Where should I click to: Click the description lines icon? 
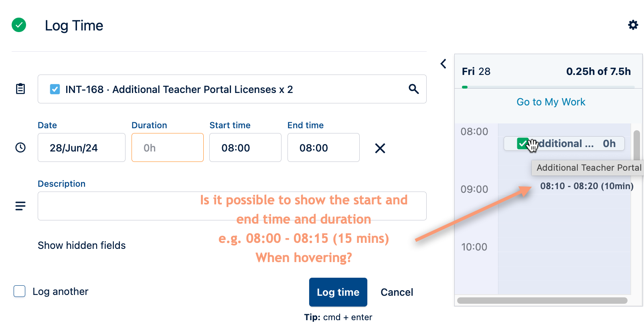pos(20,206)
